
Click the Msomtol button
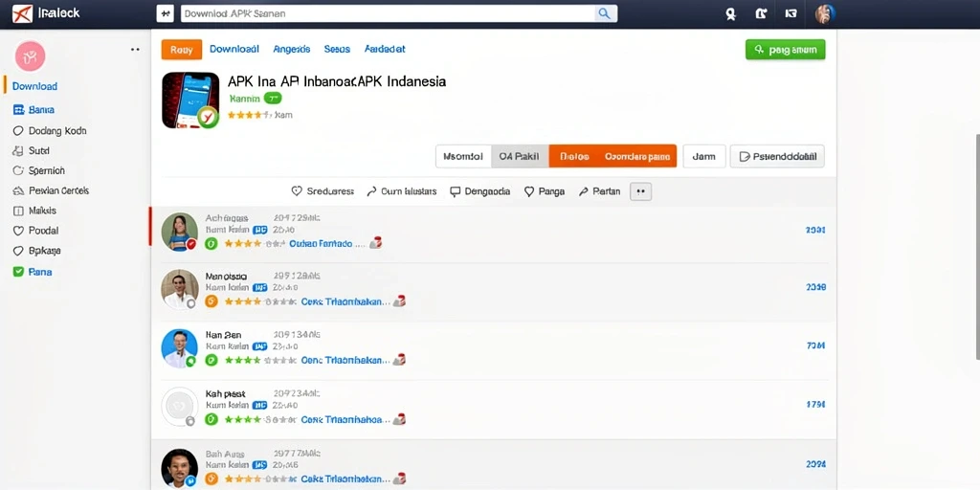pos(463,156)
